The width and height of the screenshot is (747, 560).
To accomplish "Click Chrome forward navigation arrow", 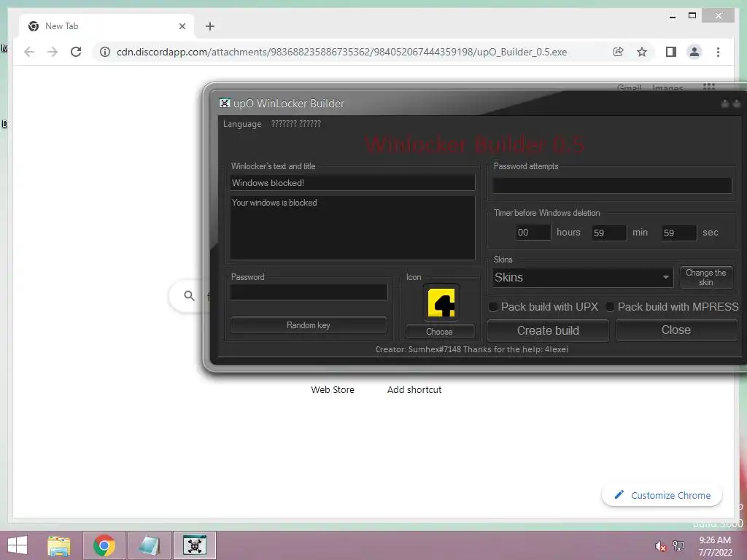I will 53,52.
